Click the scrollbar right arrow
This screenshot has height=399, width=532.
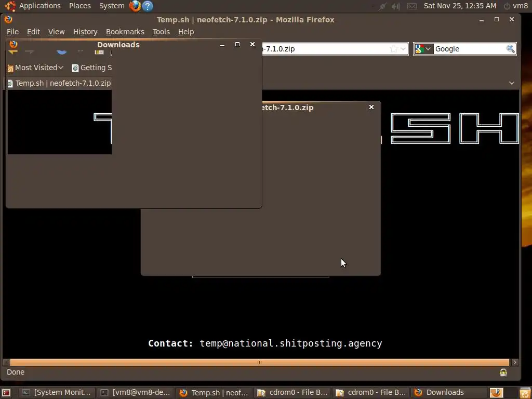[515, 362]
